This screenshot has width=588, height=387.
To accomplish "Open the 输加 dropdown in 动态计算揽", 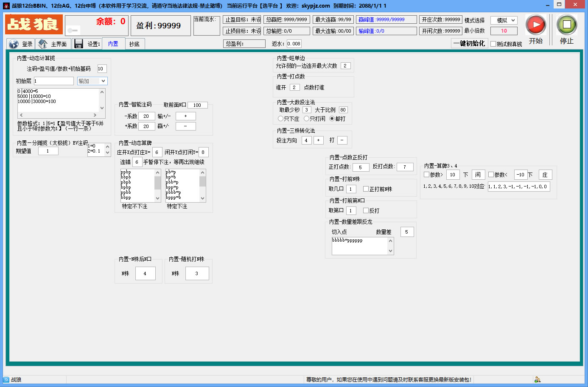I will (x=92, y=80).
